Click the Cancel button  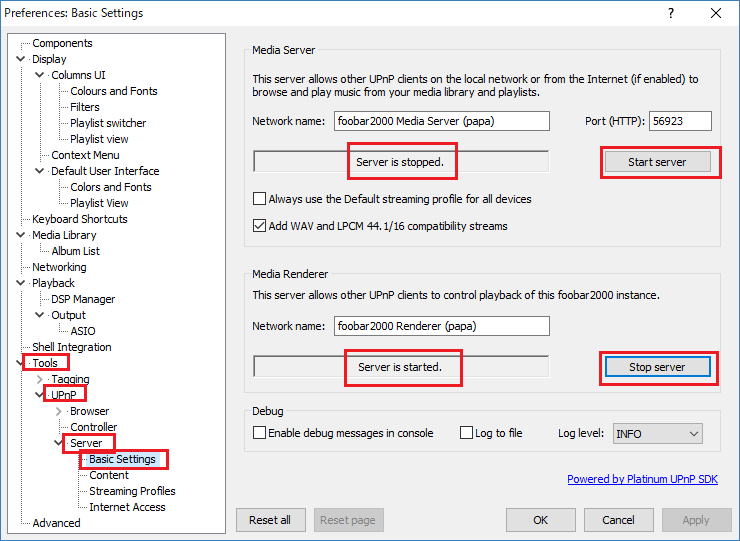618,520
